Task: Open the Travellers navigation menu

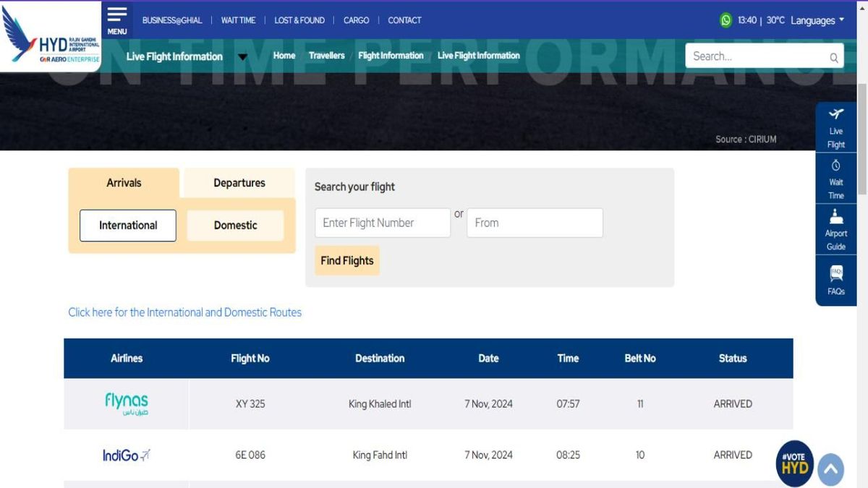Action: (327, 55)
